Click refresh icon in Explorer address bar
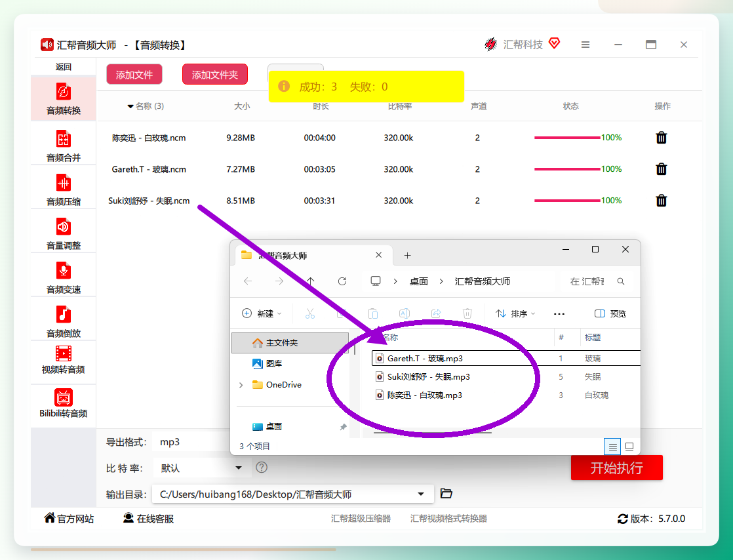Screen dimensions: 733x560 342,281
